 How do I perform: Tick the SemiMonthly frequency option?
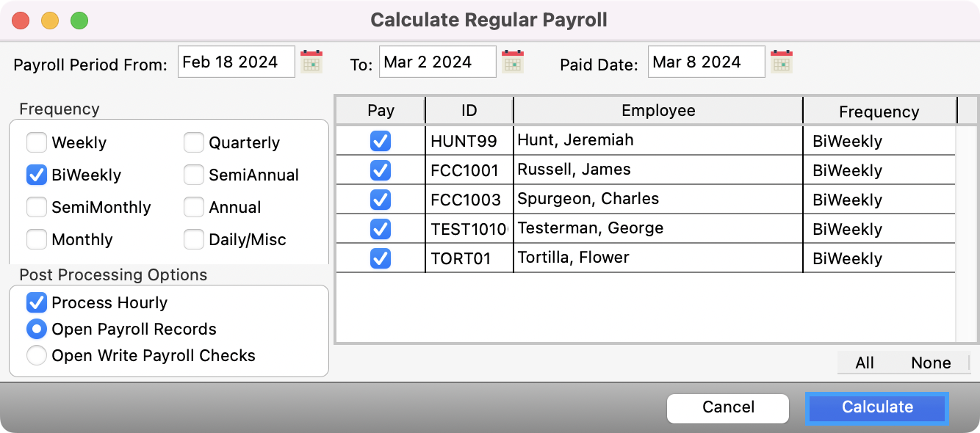(x=37, y=207)
